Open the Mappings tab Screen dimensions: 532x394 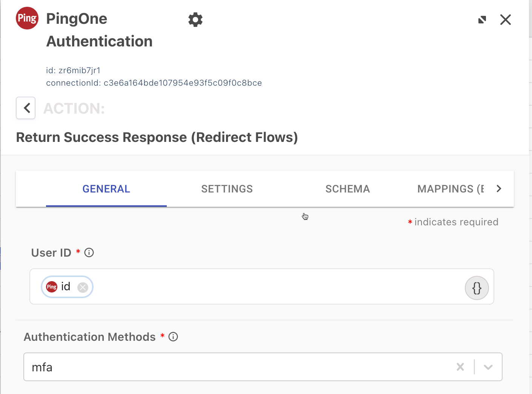coord(450,189)
